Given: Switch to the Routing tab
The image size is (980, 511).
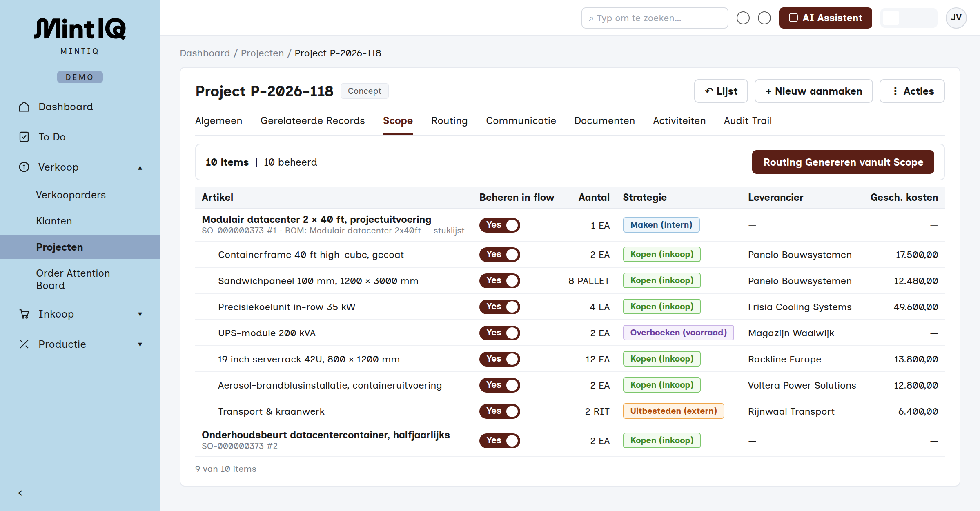Looking at the screenshot, I should 449,121.
